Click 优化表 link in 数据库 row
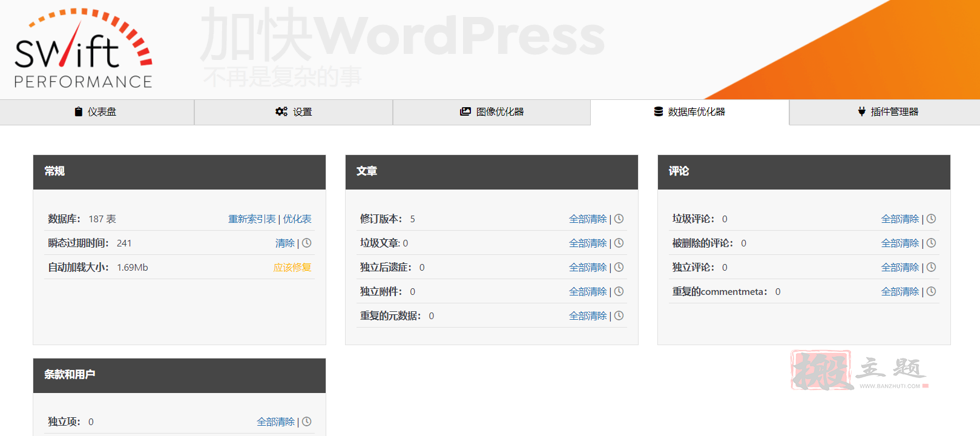This screenshot has height=436, width=980. [297, 219]
